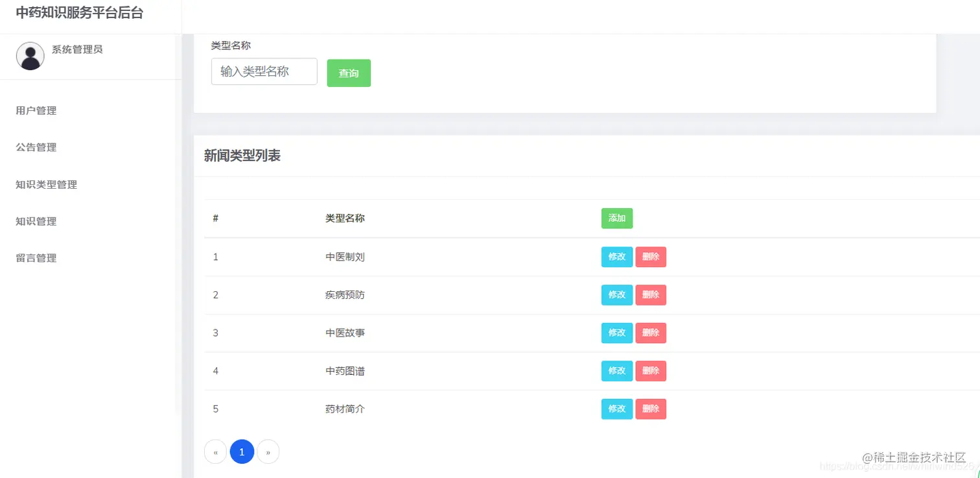Open 知识类型管理 in the sidebar
The image size is (980, 478).
(x=47, y=185)
